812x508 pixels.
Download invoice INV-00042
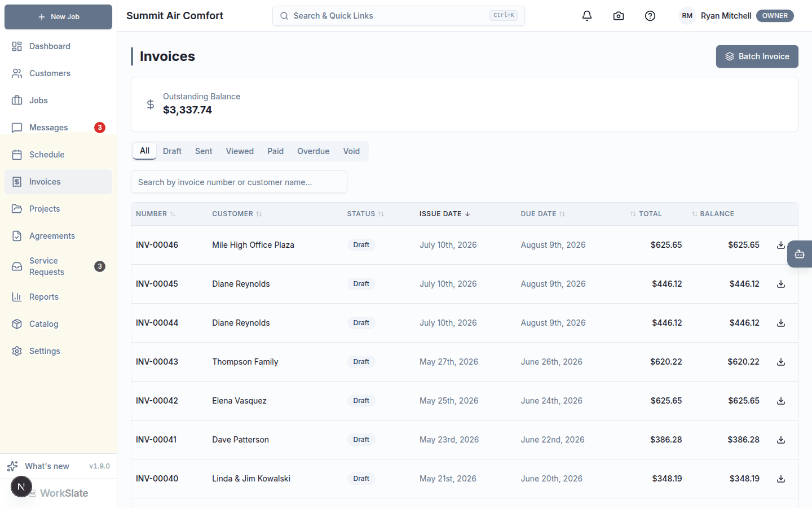(x=781, y=401)
